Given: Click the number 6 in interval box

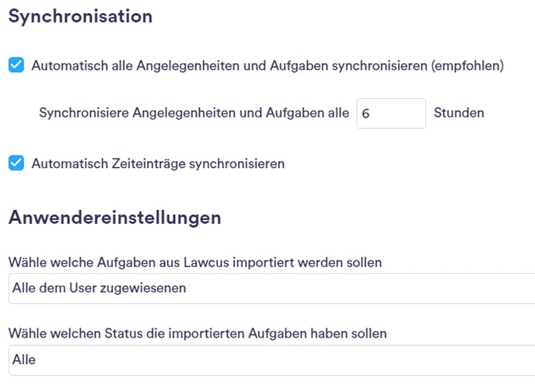Looking at the screenshot, I should pos(365,114).
